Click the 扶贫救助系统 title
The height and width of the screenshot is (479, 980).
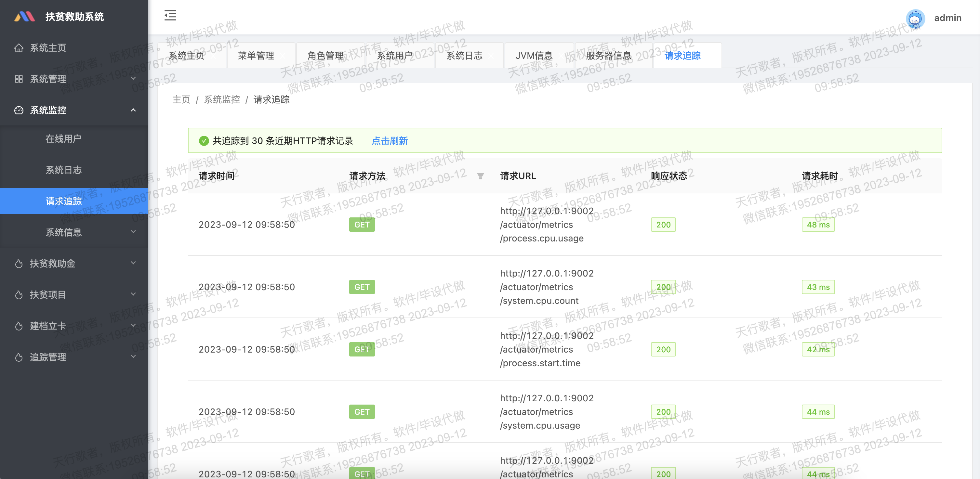pyautogui.click(x=74, y=17)
